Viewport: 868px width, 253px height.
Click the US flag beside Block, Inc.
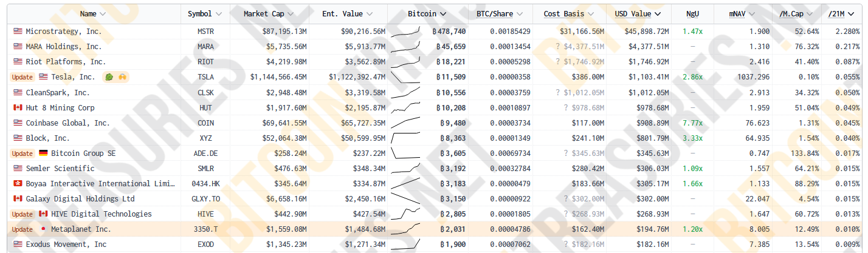(x=18, y=138)
